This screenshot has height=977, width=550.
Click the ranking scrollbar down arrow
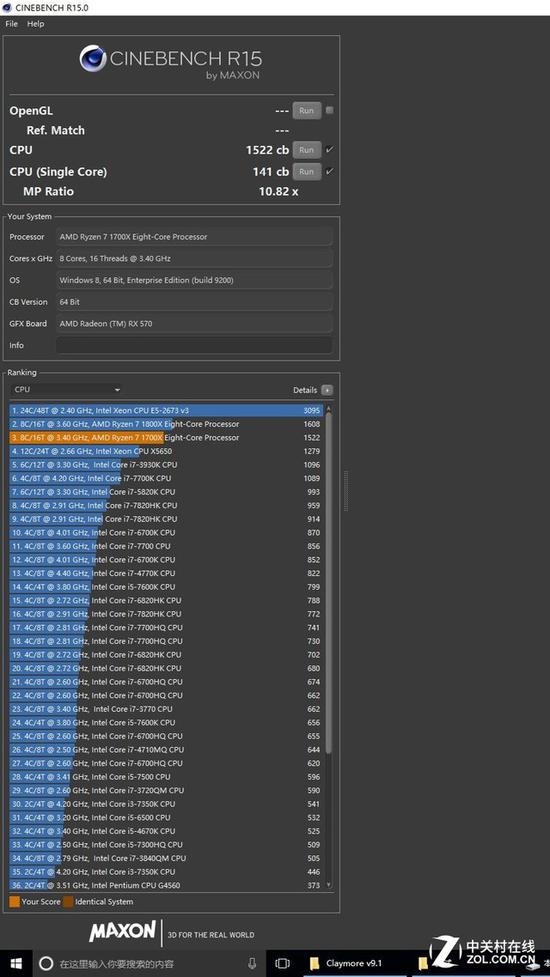coord(329,885)
